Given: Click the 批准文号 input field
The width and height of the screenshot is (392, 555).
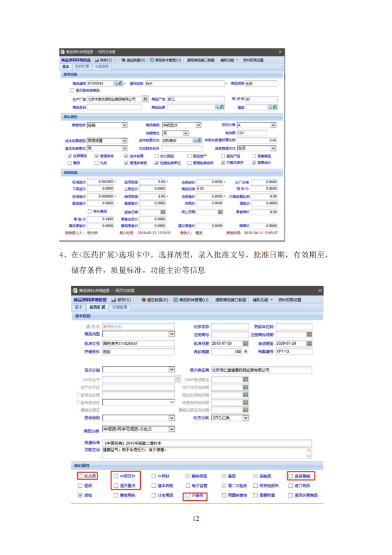Looking at the screenshot, I should click(x=138, y=343).
